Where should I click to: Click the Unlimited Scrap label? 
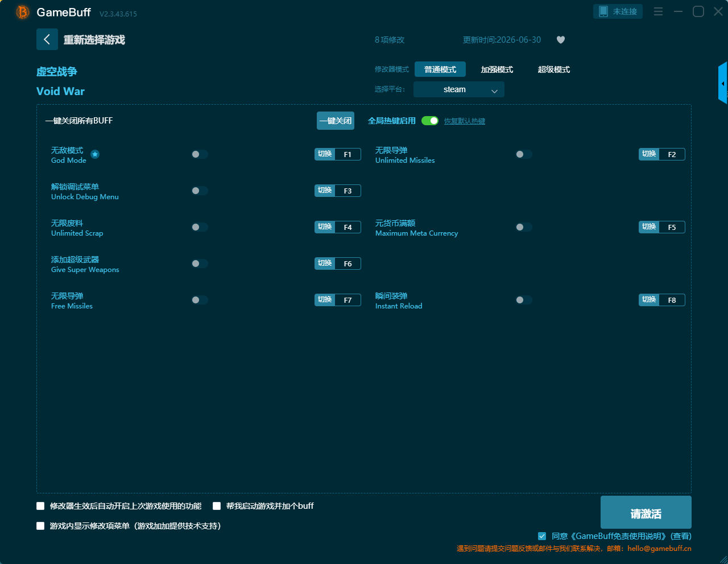pos(77,233)
